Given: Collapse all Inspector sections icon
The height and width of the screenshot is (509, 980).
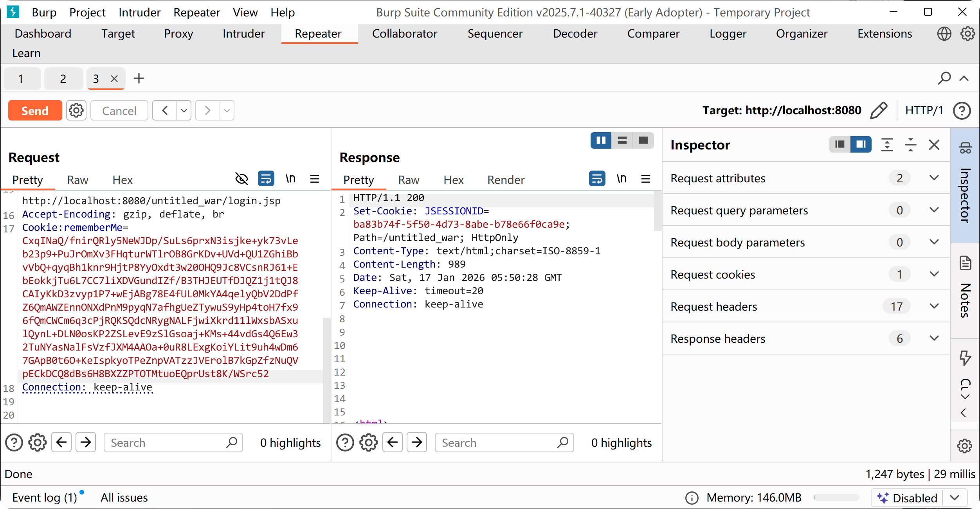Looking at the screenshot, I should (911, 145).
